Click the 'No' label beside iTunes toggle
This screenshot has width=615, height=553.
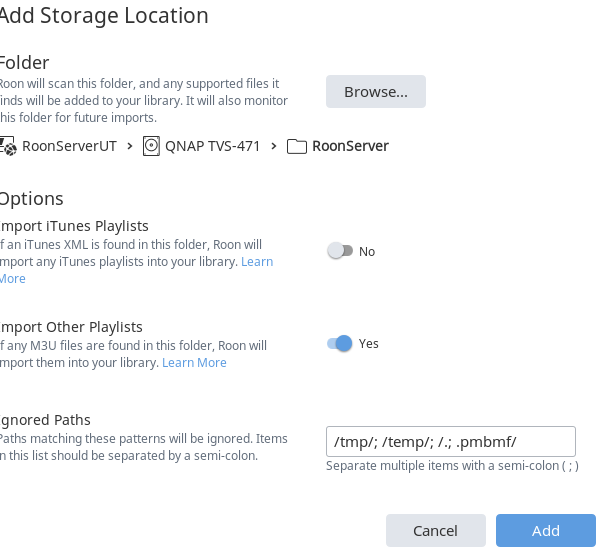click(x=367, y=251)
